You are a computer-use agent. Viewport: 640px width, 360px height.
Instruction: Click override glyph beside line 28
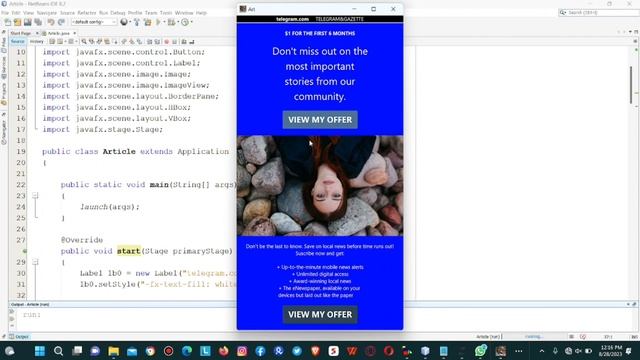pos(24,251)
